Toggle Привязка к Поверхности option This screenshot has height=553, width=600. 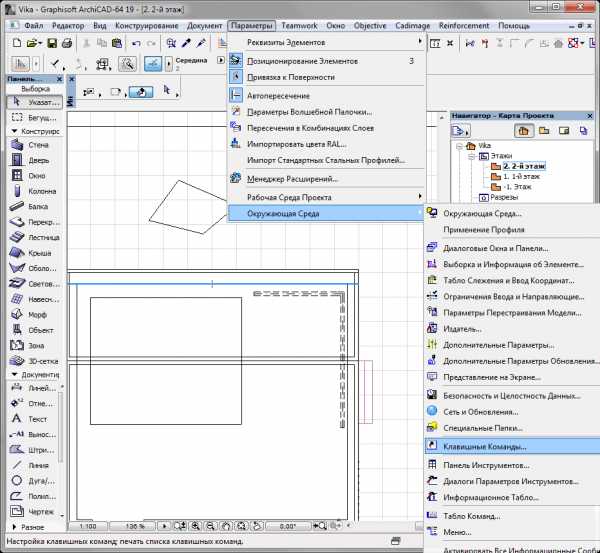pyautogui.click(x=326, y=77)
